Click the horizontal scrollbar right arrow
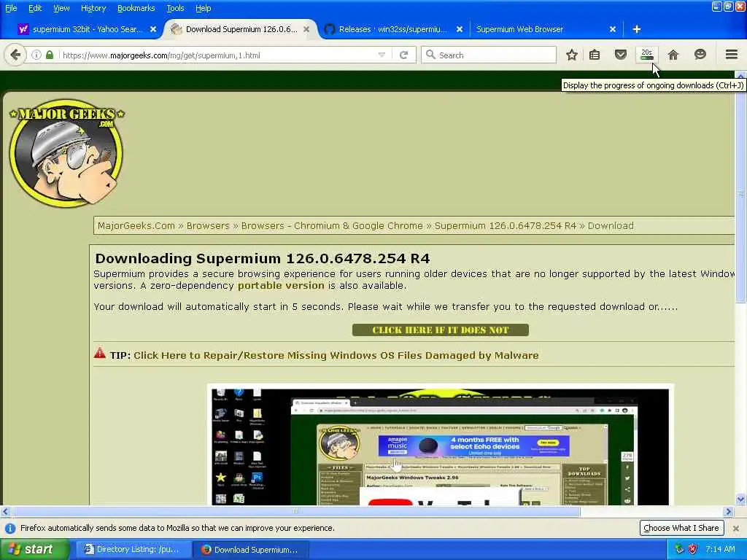Viewport: 747px width, 560px height. tap(728, 511)
